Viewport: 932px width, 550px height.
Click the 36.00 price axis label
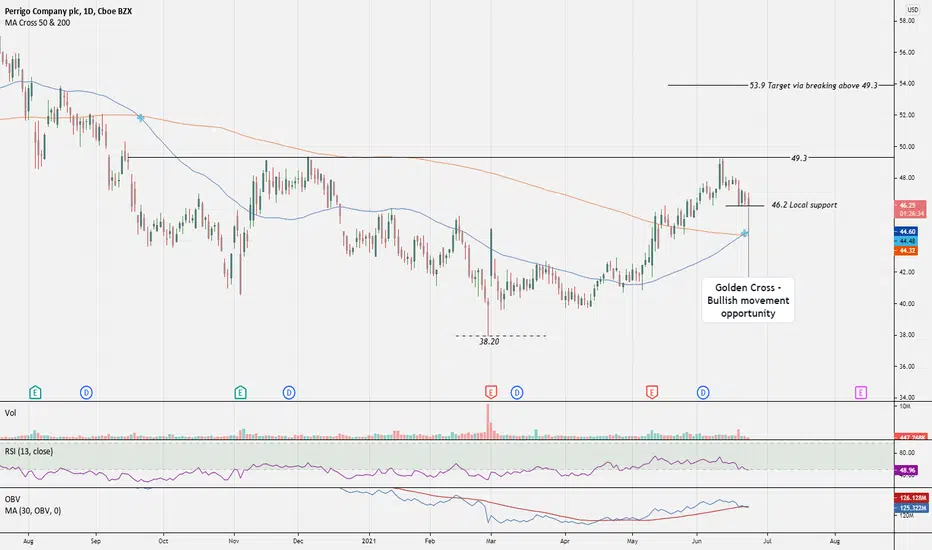907,366
